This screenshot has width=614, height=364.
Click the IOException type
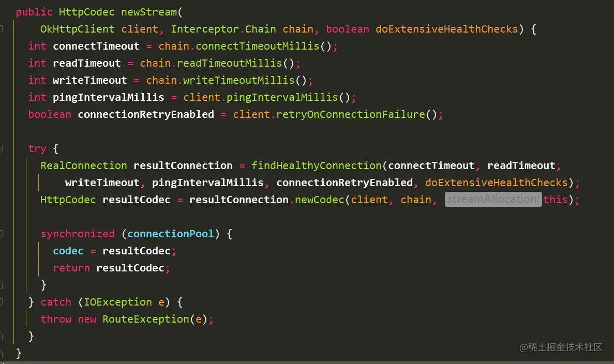118,302
